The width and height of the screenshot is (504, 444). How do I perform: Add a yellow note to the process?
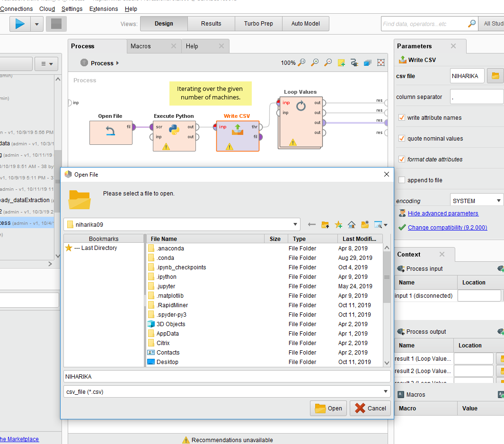click(x=341, y=62)
